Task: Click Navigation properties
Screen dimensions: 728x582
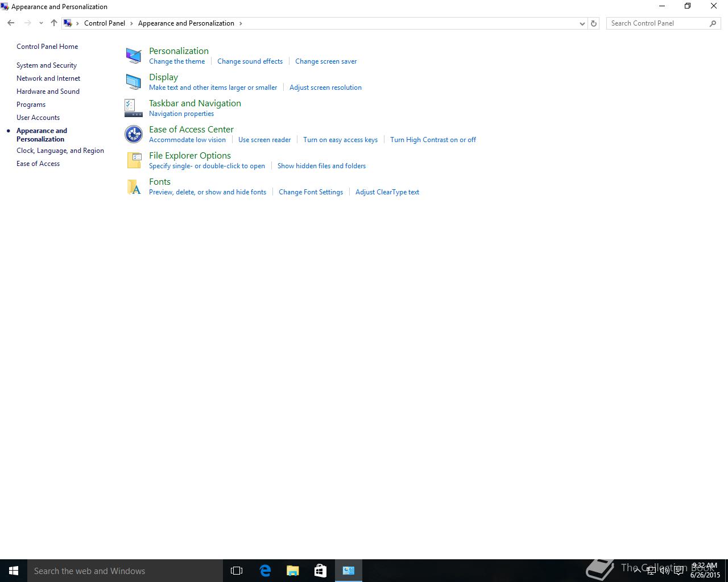Action: (x=181, y=114)
